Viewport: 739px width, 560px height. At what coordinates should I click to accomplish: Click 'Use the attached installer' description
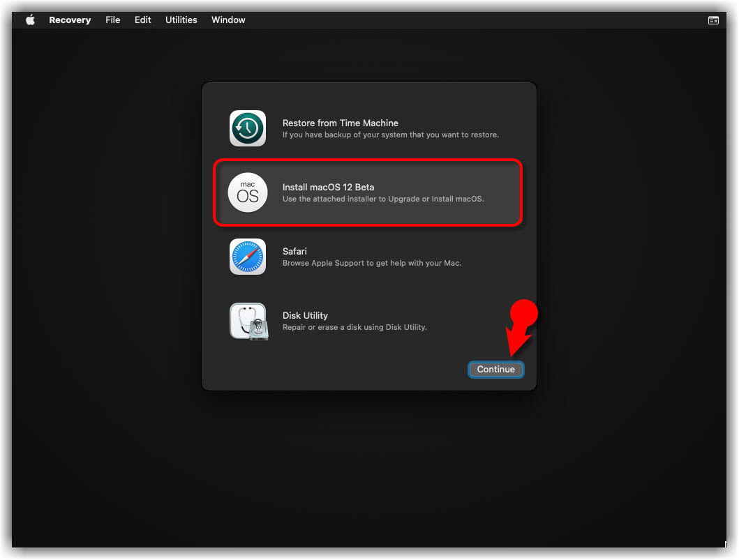pyautogui.click(x=383, y=199)
